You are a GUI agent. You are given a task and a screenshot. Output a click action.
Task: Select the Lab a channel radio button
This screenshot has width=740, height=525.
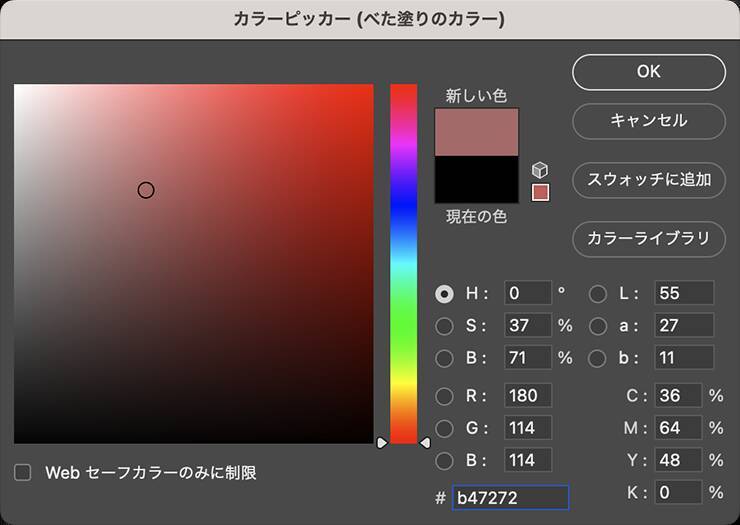tap(598, 326)
